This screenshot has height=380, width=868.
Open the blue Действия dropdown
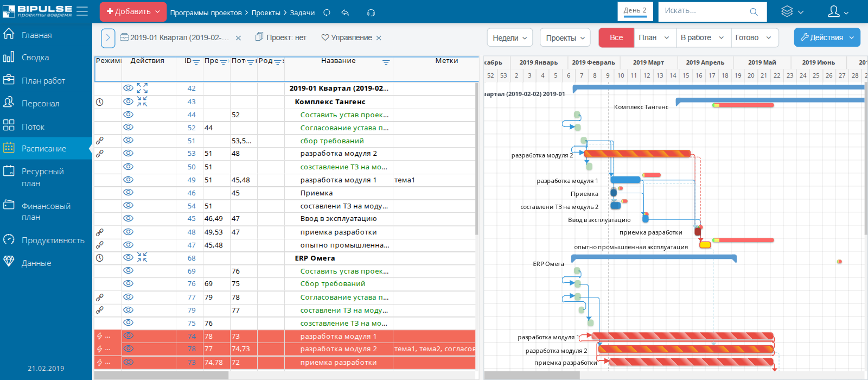[827, 37]
